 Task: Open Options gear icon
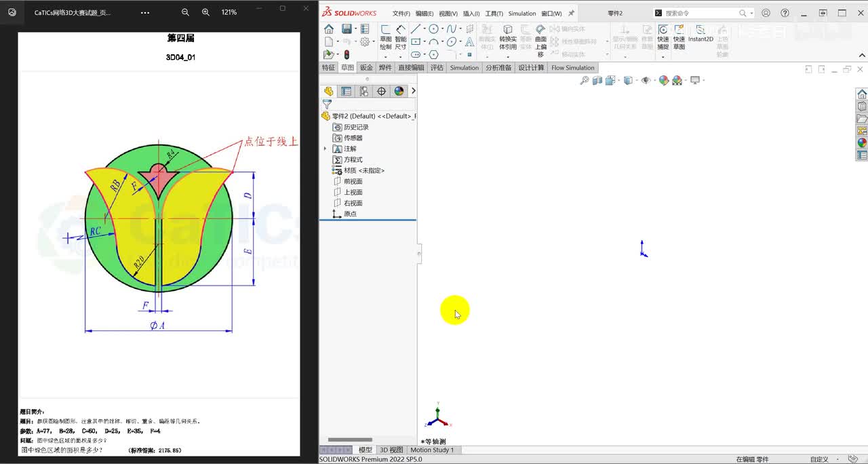coord(365,41)
